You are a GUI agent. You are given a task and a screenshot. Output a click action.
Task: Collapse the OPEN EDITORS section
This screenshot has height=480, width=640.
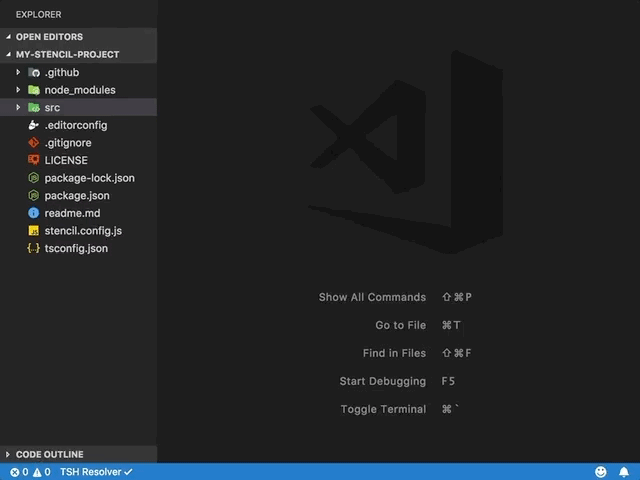coord(8,37)
